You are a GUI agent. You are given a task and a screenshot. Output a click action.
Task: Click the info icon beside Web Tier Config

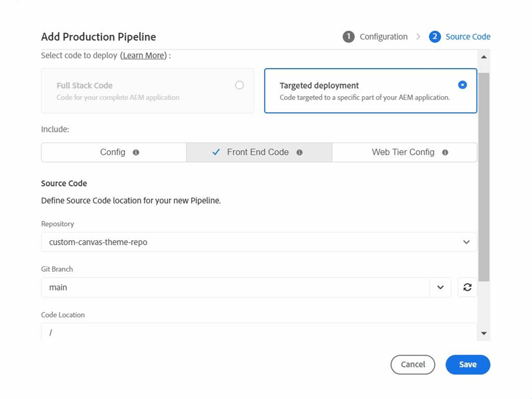(445, 153)
